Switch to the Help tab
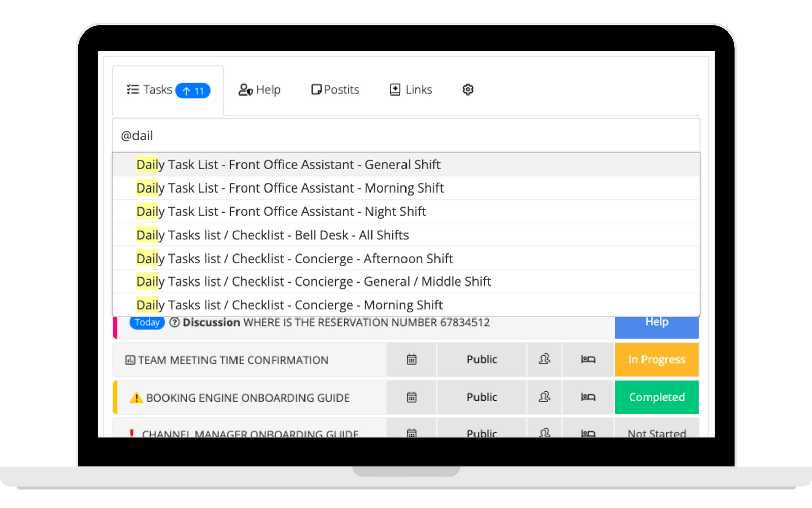The width and height of the screenshot is (812, 508). click(x=259, y=90)
